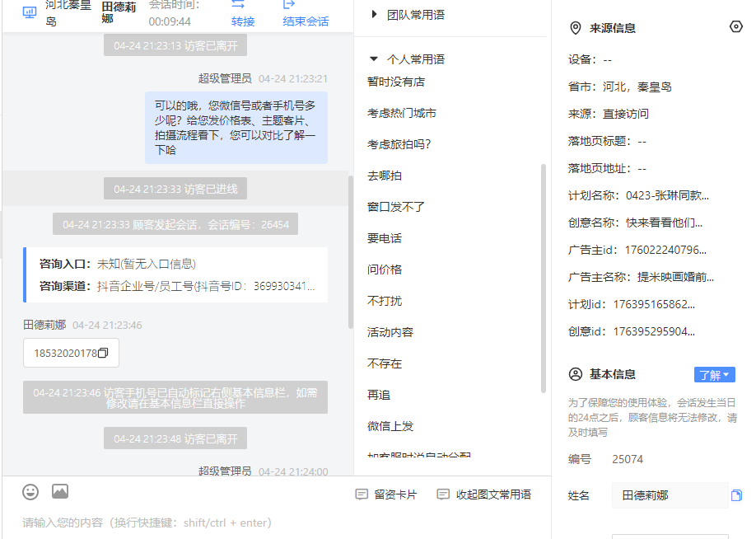Image resolution: width=756 pixels, height=539 pixels.
Task: Click the session timer 00:09:44
Action: click(x=170, y=21)
